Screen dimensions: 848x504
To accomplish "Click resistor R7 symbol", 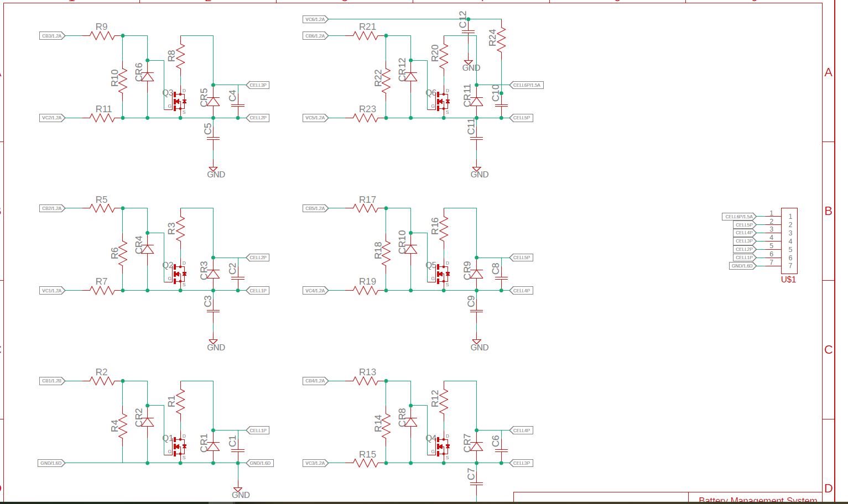I will (102, 290).
